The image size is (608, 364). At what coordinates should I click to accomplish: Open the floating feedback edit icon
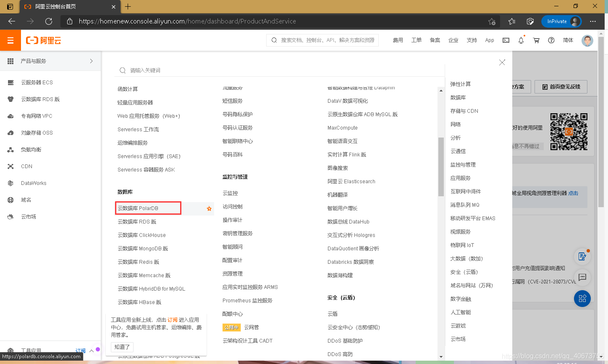pyautogui.click(x=582, y=257)
